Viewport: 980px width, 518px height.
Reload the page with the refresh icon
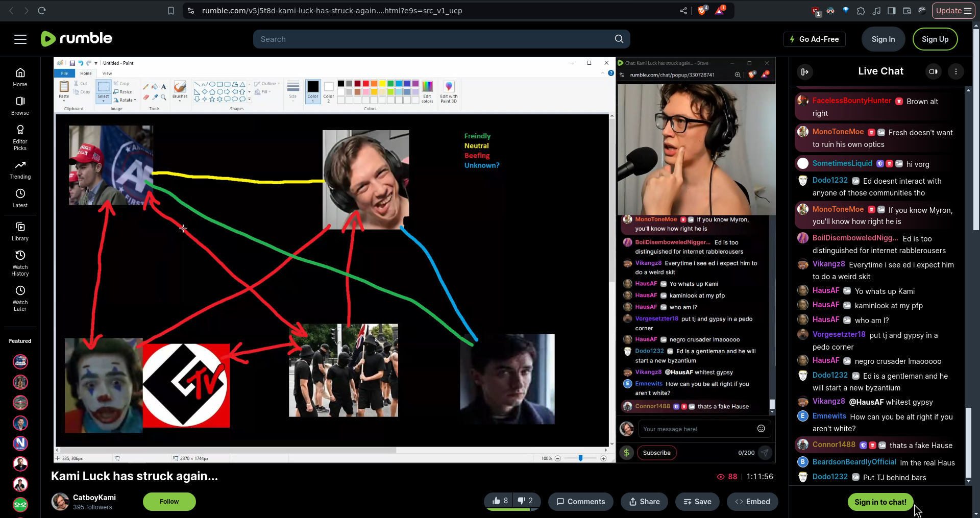(42, 10)
